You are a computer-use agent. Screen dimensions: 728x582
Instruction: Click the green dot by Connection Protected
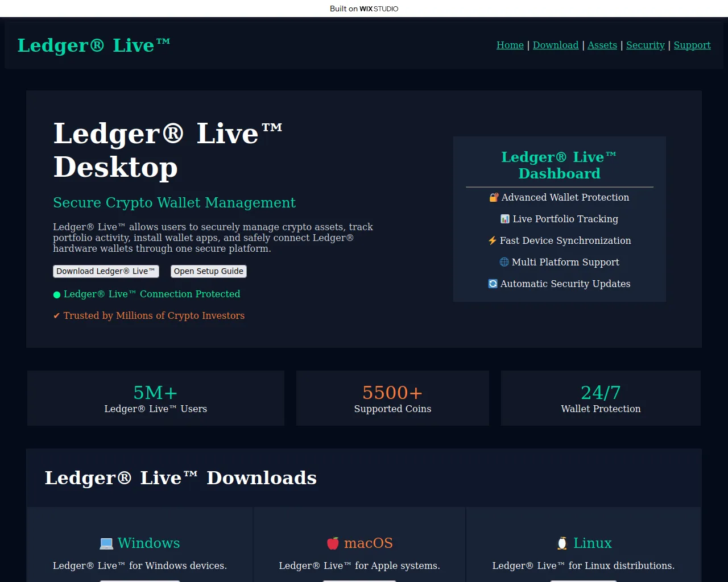click(x=57, y=294)
